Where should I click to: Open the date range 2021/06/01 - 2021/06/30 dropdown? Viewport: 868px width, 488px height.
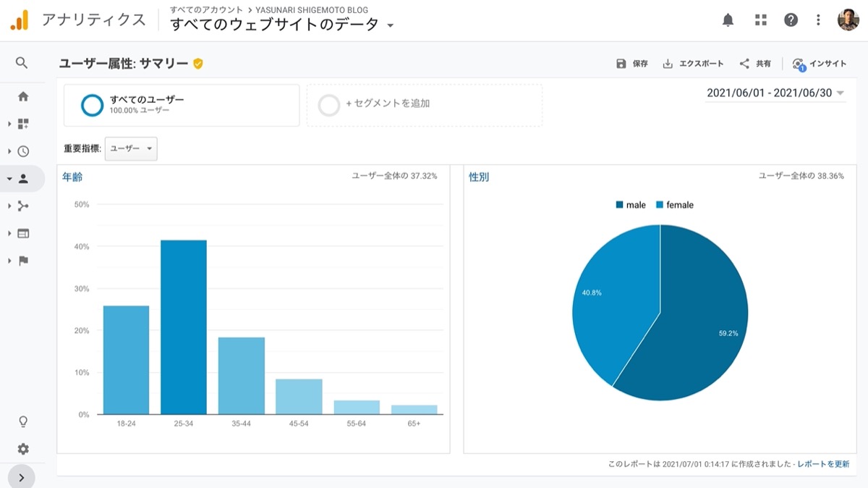coord(775,93)
